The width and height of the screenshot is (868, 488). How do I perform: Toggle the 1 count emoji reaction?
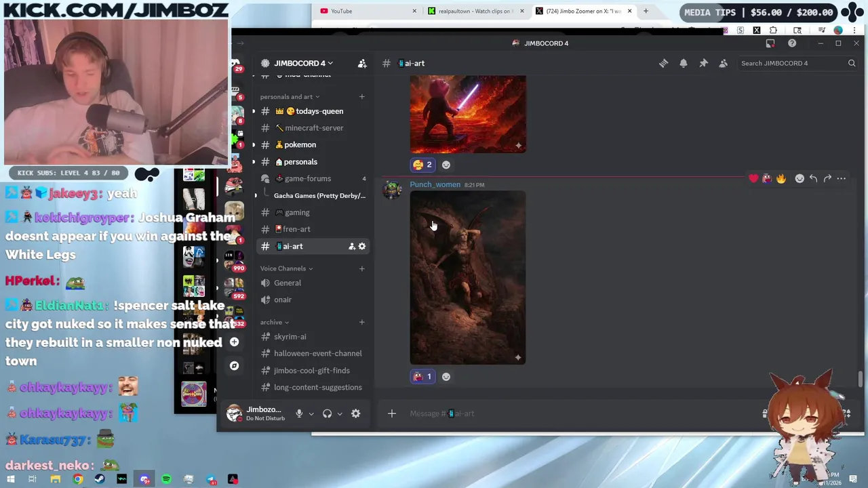[422, 377]
